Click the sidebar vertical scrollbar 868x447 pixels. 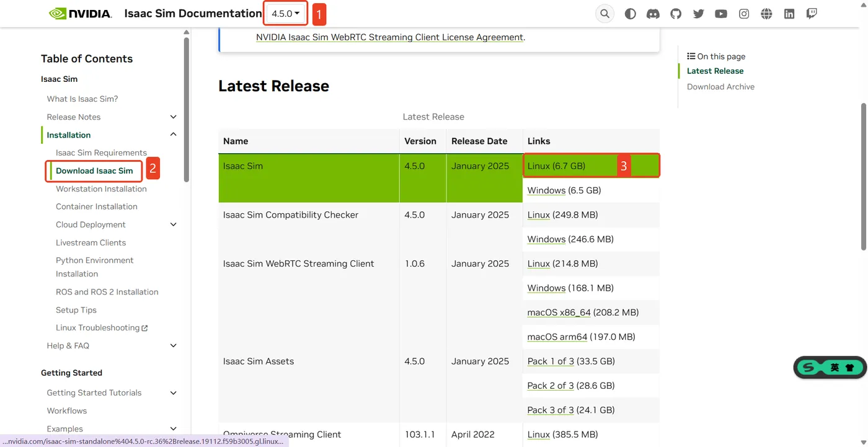coord(187,110)
